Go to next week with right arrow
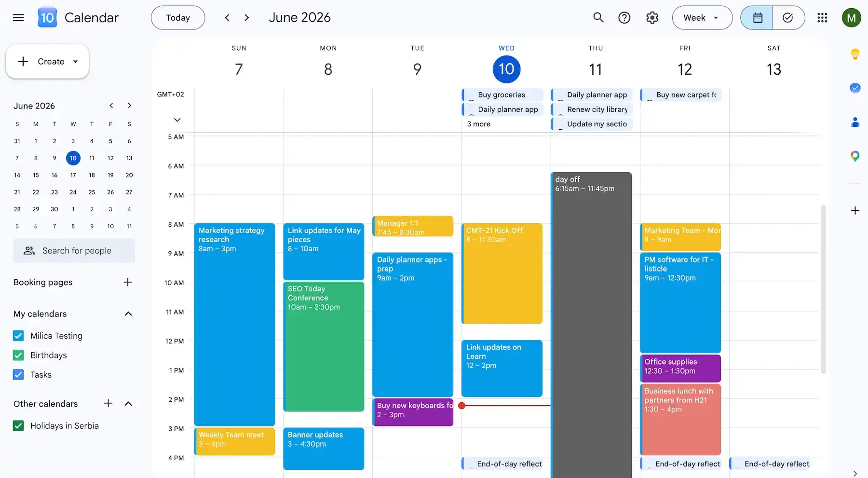The image size is (868, 478). (x=247, y=18)
